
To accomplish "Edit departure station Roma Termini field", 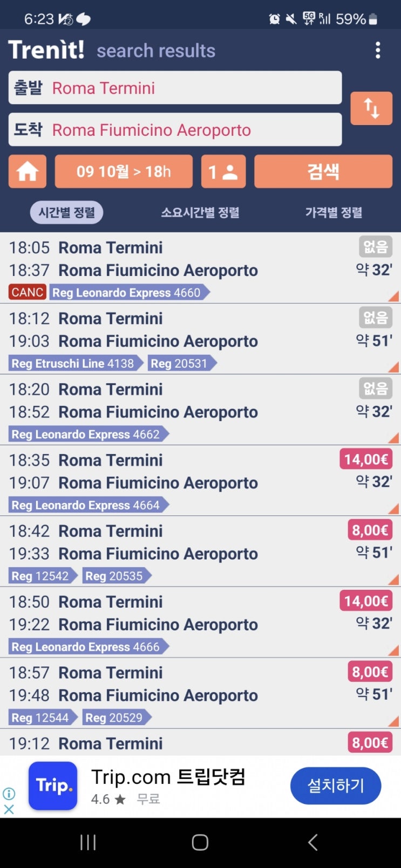I will [x=175, y=88].
